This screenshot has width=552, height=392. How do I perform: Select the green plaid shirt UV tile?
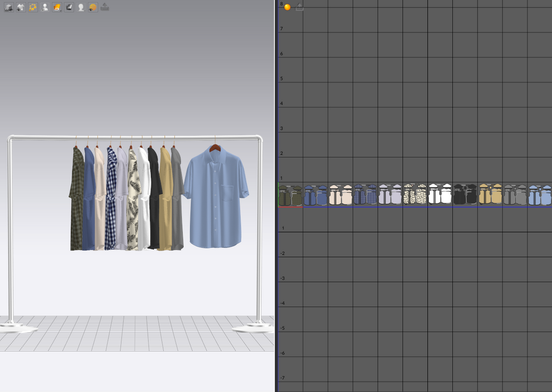[x=291, y=195]
